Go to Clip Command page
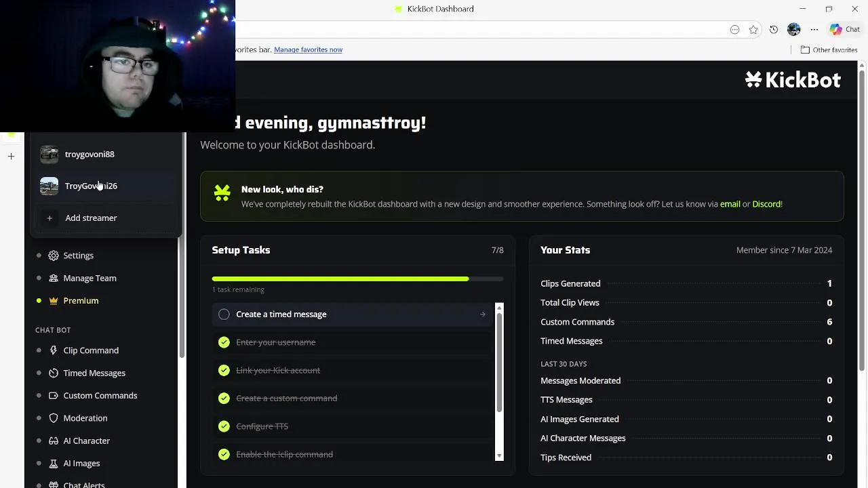 click(x=91, y=350)
